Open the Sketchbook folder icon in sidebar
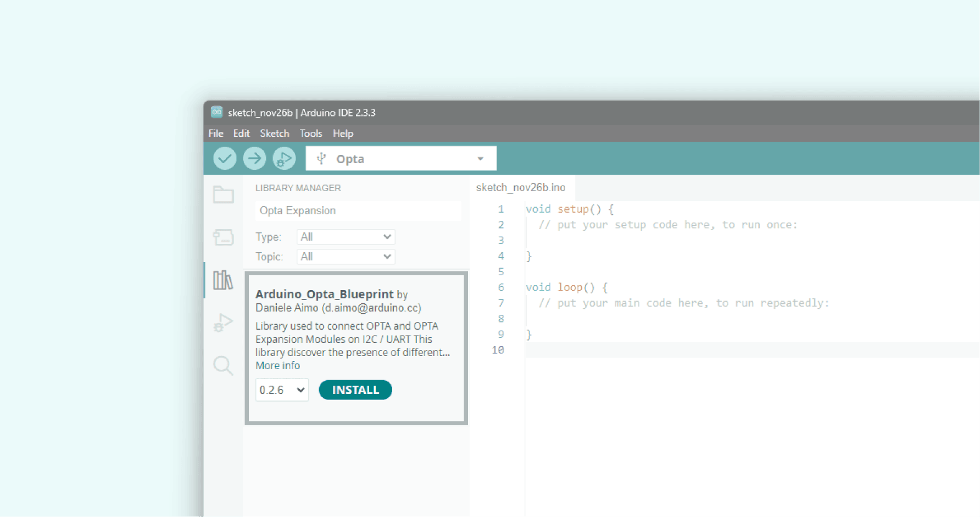The width and height of the screenshot is (980, 517). coord(223,194)
